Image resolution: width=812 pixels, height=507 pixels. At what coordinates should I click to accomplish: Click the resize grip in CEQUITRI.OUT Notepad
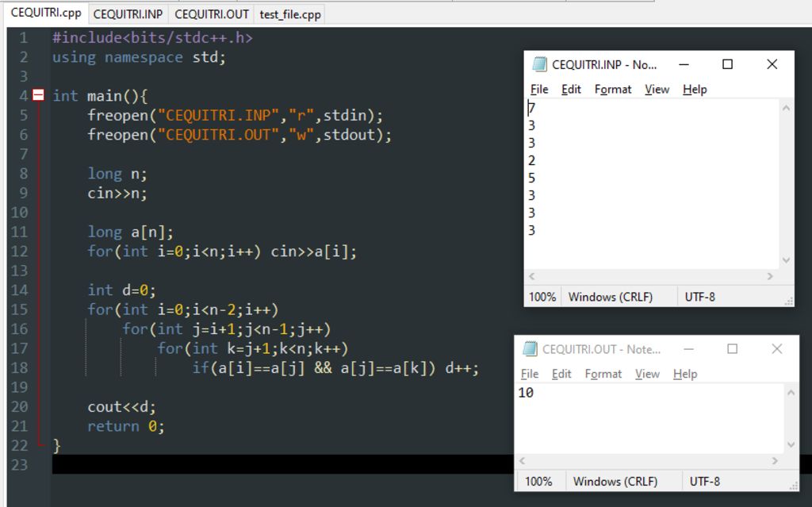(793, 486)
